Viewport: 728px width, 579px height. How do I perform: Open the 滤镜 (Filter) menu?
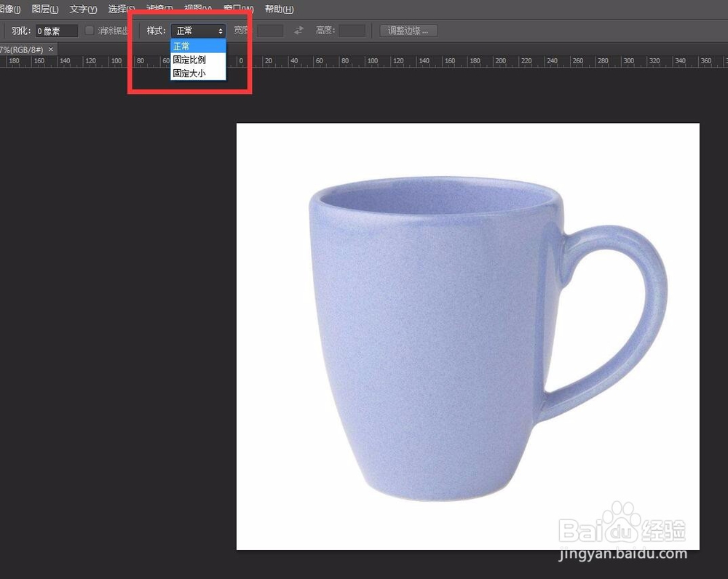[x=159, y=9]
